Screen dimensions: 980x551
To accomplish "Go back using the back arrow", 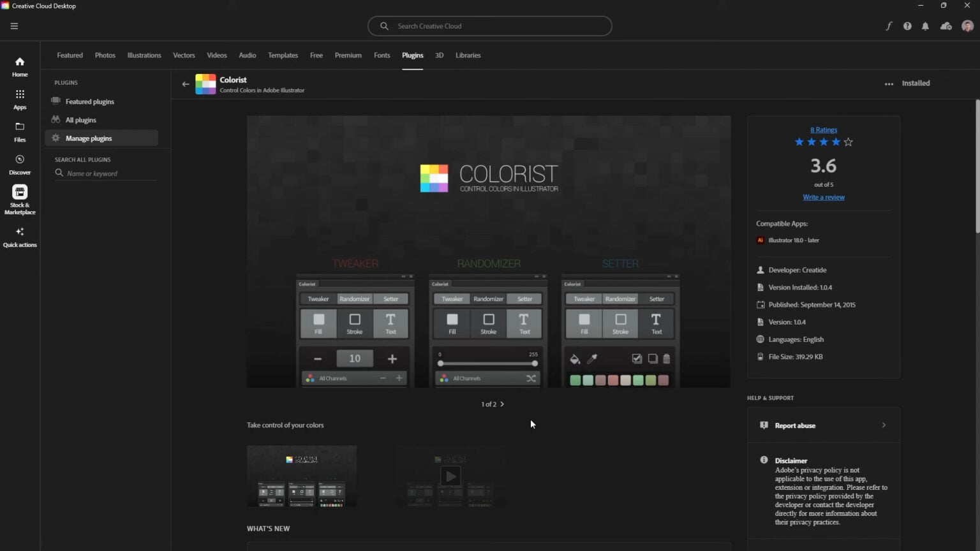I will click(186, 84).
